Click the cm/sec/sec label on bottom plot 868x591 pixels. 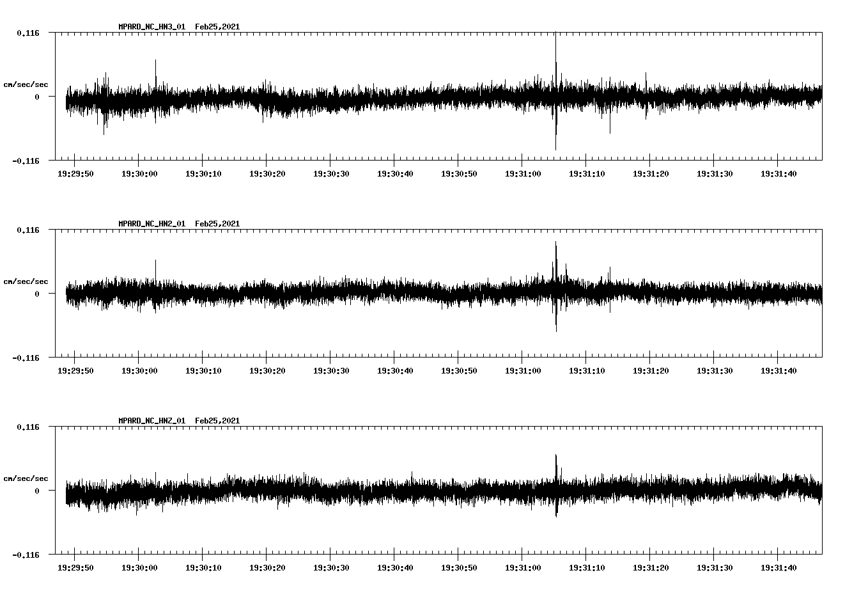pos(26,477)
